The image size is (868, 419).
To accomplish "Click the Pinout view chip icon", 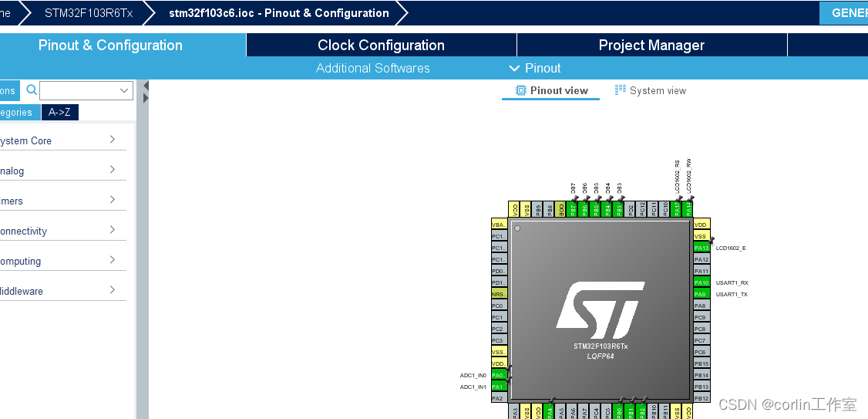I will [x=520, y=90].
